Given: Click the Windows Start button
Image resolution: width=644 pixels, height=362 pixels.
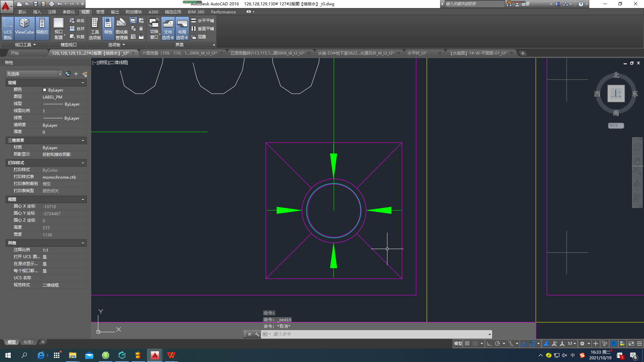Looking at the screenshot, I should click(x=8, y=355).
